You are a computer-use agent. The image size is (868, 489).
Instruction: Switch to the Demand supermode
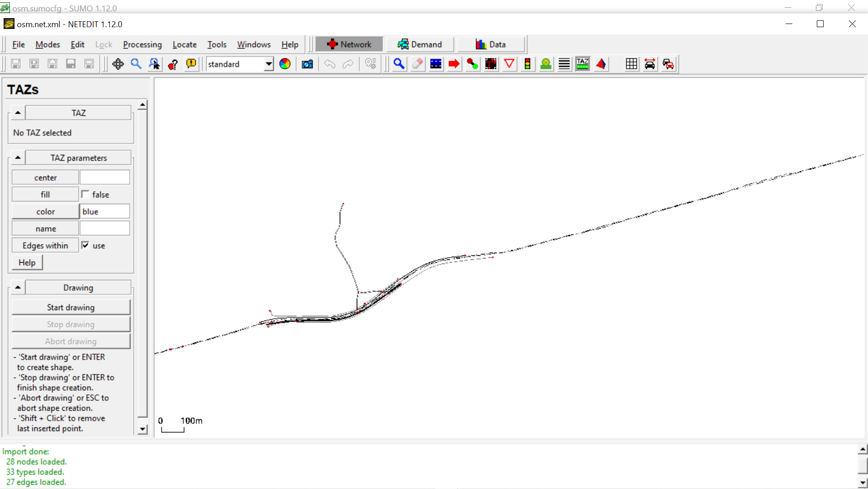420,44
